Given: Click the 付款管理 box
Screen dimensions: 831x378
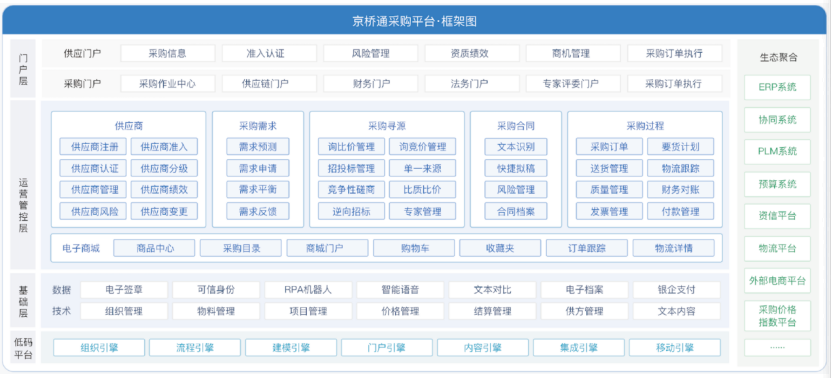Looking at the screenshot, I should coord(680,211).
